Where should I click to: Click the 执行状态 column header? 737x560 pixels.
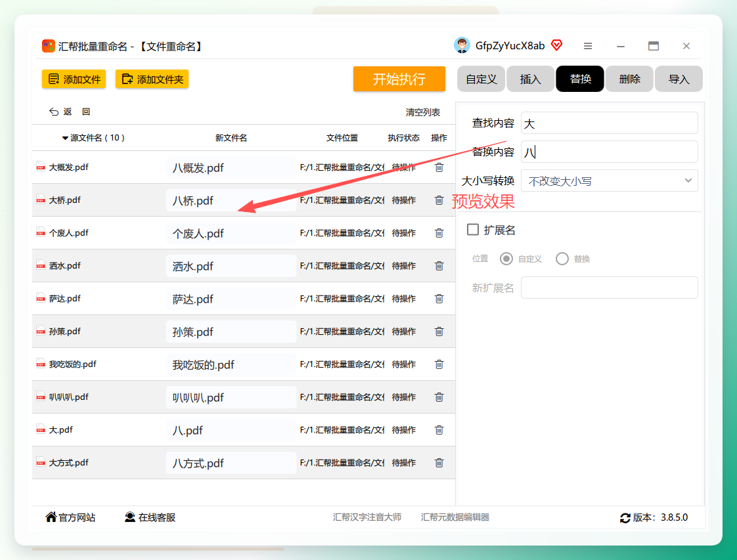[x=403, y=138]
